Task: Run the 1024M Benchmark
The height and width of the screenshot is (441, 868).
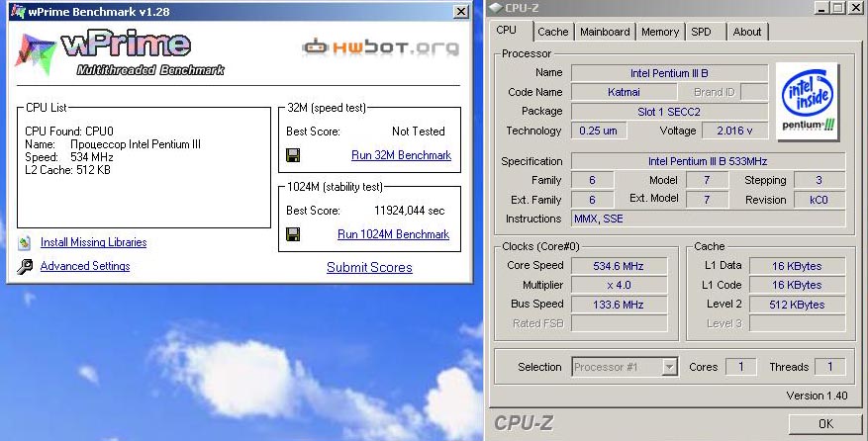Action: (394, 234)
